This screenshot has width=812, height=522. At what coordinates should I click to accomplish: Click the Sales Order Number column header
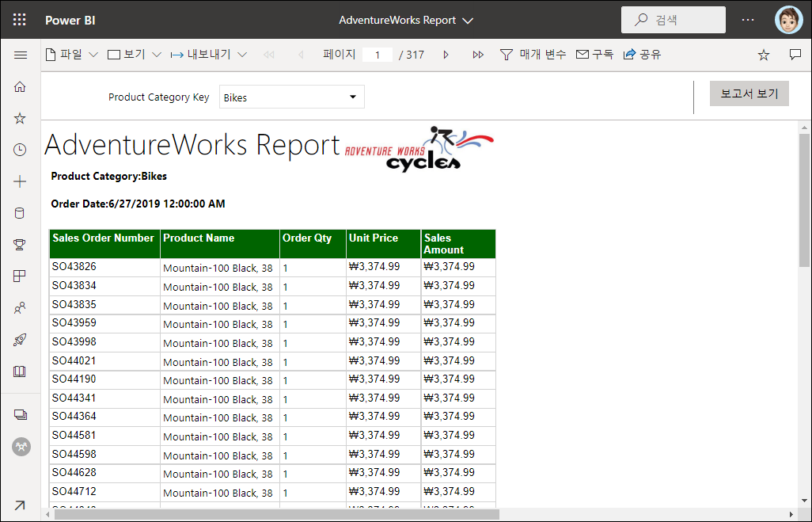(104, 244)
